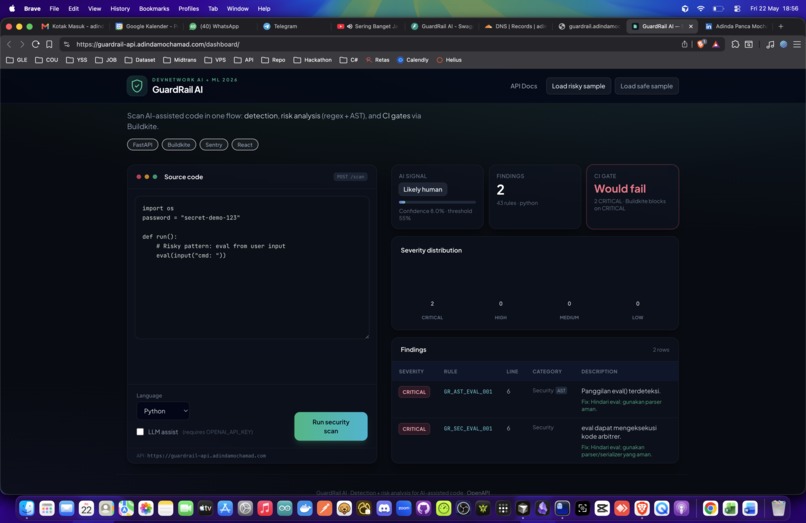The width and height of the screenshot is (806, 523).
Task: Click the Helius bookmark
Action: point(449,60)
